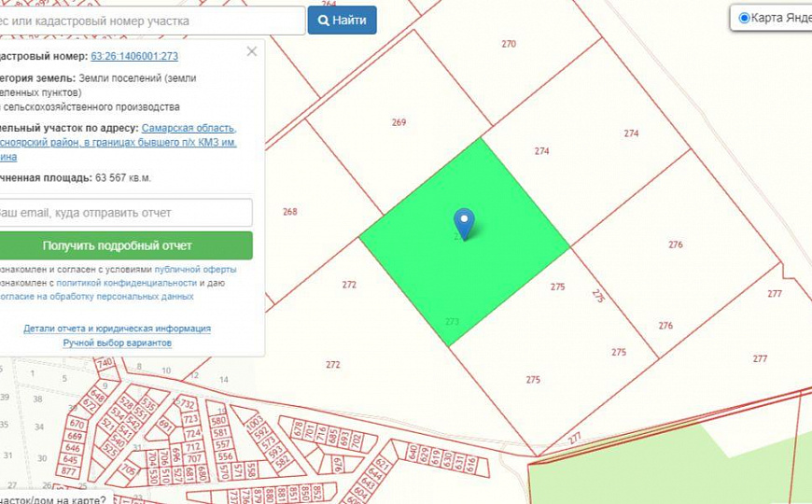The image size is (812, 504).
Task: Select parcel 269 on the map
Action: tap(399, 122)
